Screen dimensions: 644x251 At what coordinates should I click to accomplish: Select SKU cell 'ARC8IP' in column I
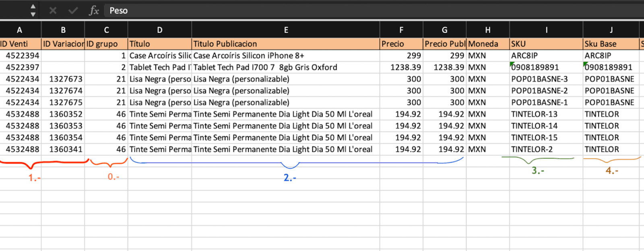coord(546,56)
